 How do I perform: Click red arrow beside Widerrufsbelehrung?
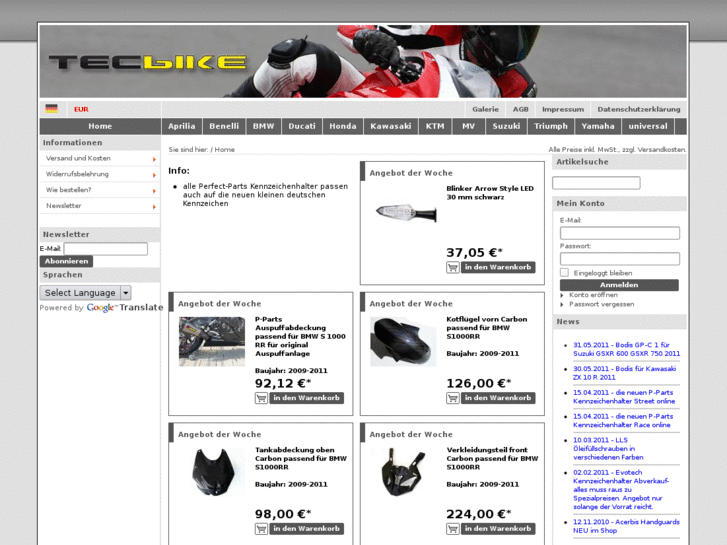tap(154, 175)
